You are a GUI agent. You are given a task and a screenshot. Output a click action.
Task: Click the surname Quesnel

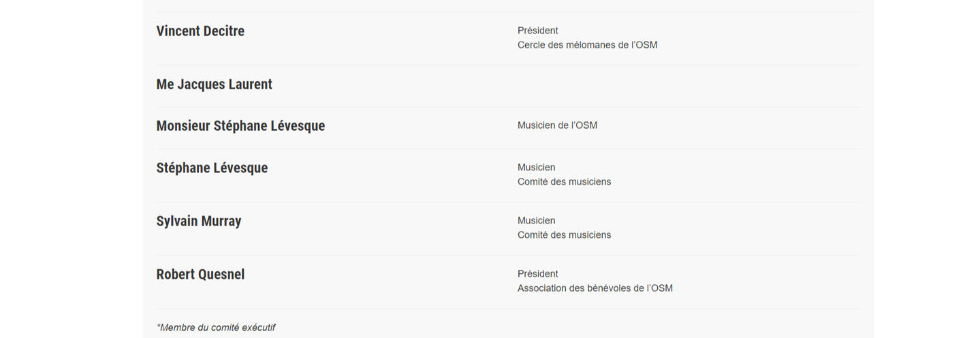coord(221,275)
